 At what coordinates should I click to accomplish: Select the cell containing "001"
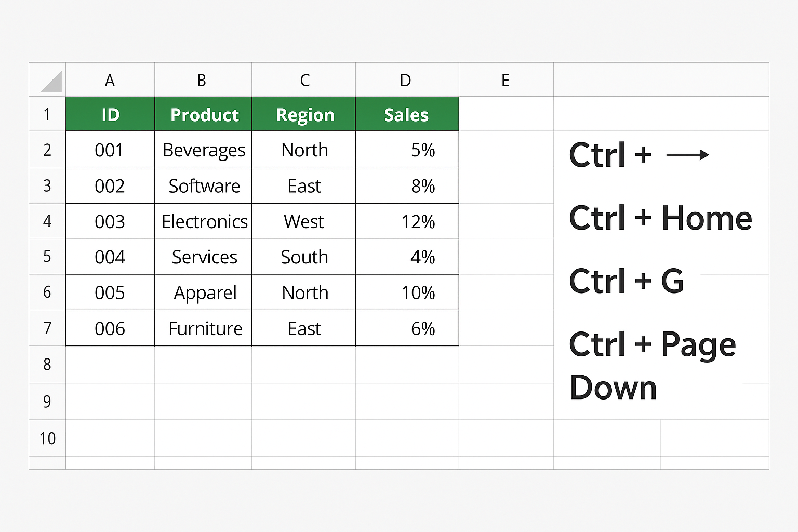(110, 150)
